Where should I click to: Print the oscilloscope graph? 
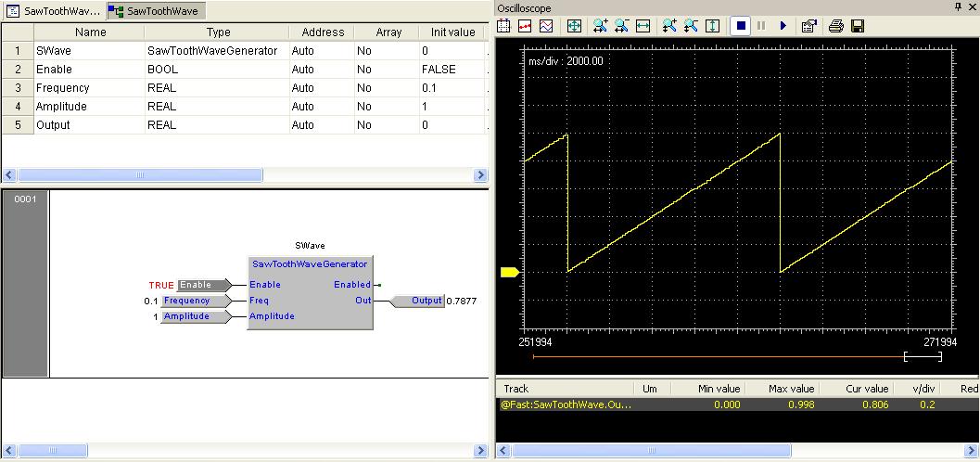click(x=836, y=26)
